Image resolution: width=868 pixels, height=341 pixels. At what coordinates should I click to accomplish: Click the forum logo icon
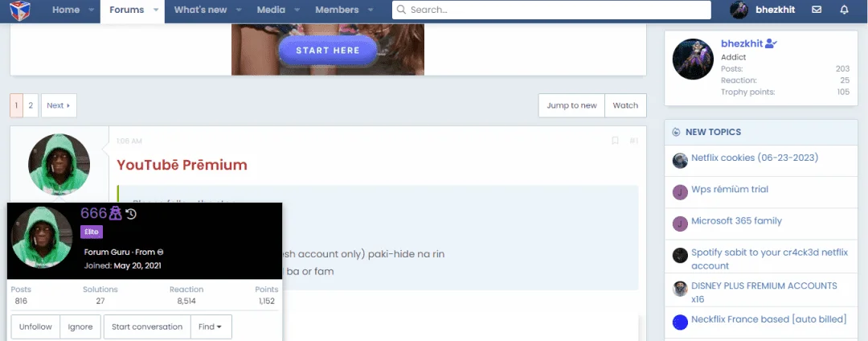20,10
